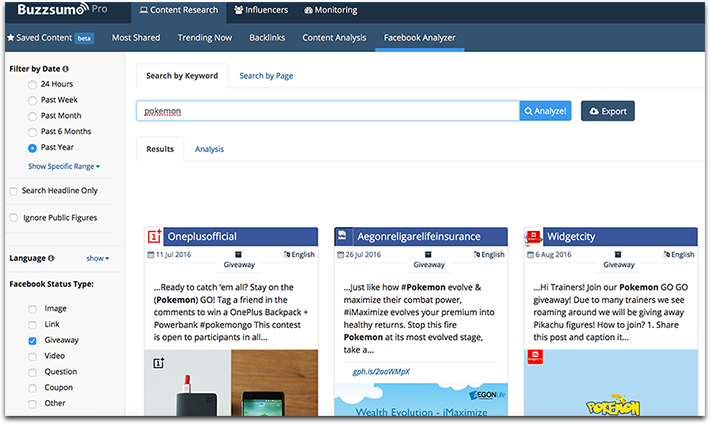Click the Filter by Date info icon
Viewport: 710px width, 424px height.
pos(66,69)
